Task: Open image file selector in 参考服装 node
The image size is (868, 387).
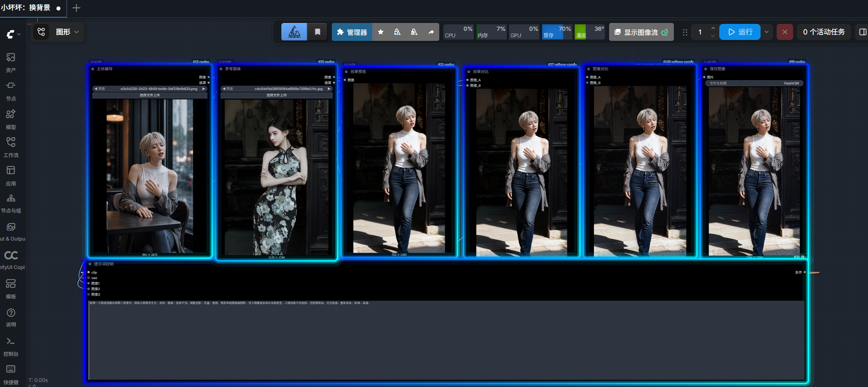Action: click(276, 89)
